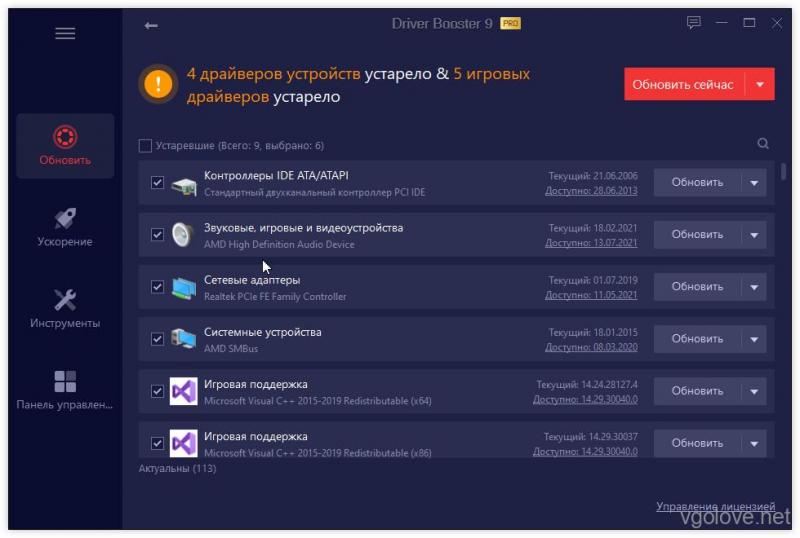The image size is (800, 538).
Task: Click the text Текущий: 14.24.28127.4
Action: pos(587,384)
